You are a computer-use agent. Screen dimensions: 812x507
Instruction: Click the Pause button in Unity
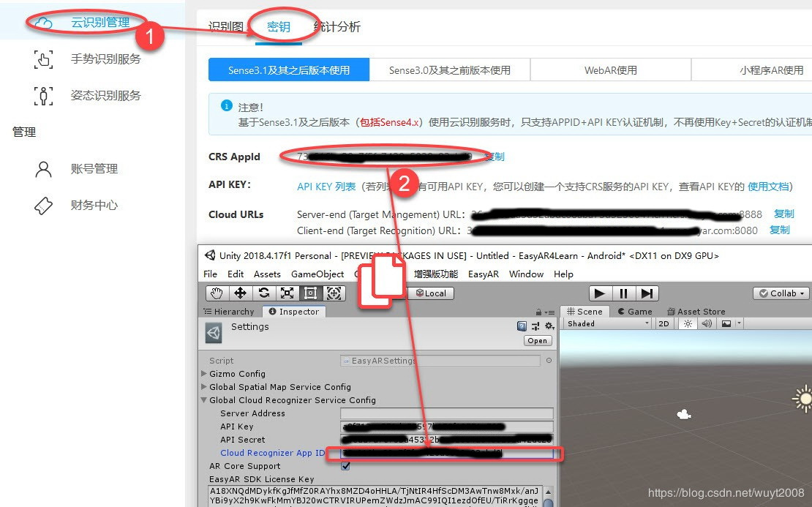pos(623,293)
